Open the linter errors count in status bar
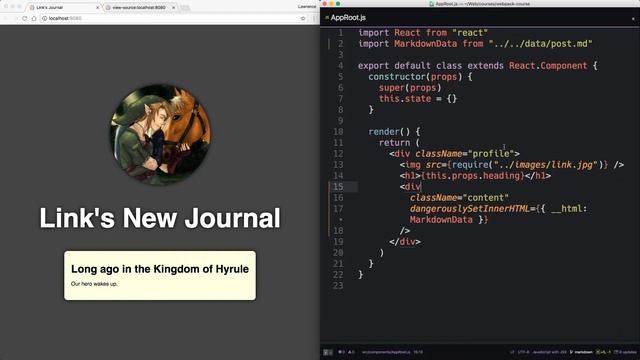The width and height of the screenshot is (640, 360). coord(342,352)
